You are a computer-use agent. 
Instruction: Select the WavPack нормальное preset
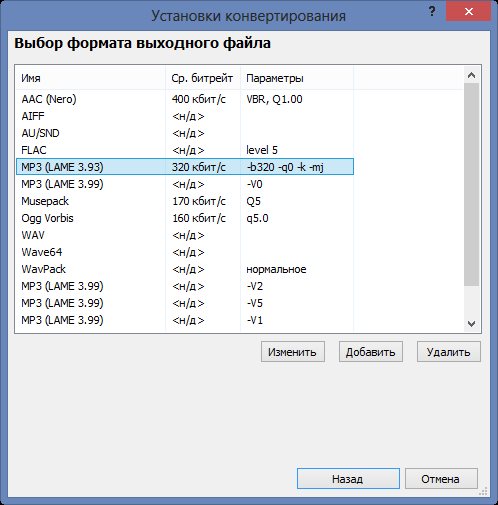pos(185,269)
